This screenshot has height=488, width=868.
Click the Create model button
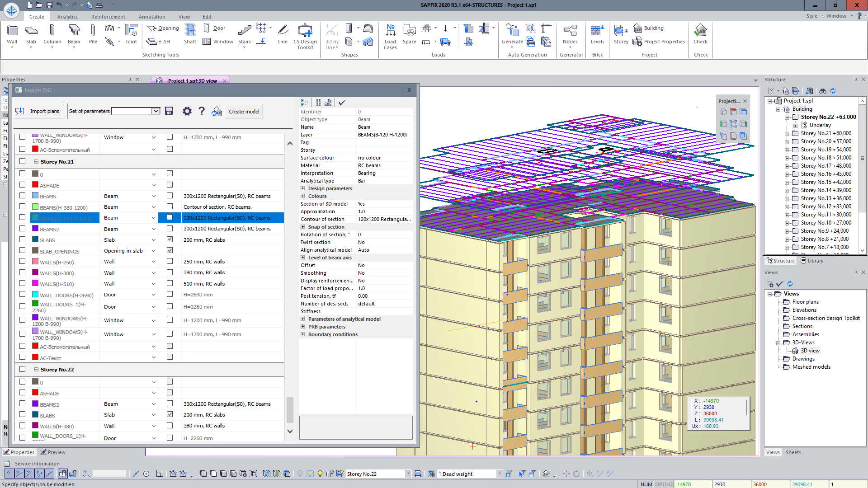click(244, 112)
